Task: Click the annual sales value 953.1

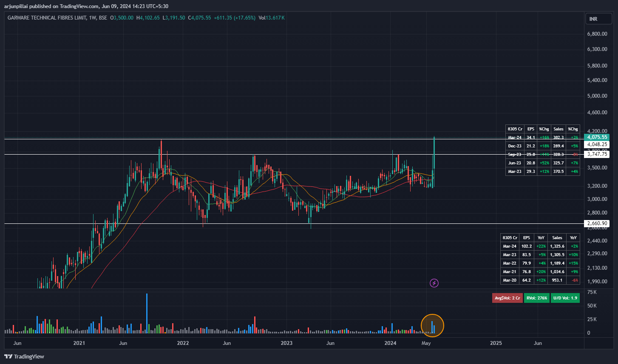Action: coord(557,280)
